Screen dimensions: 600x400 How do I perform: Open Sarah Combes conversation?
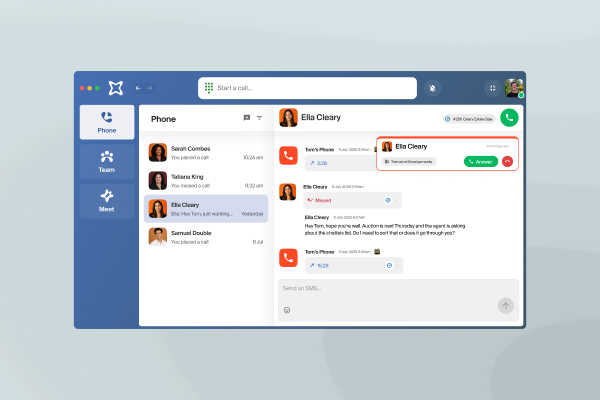tap(206, 152)
